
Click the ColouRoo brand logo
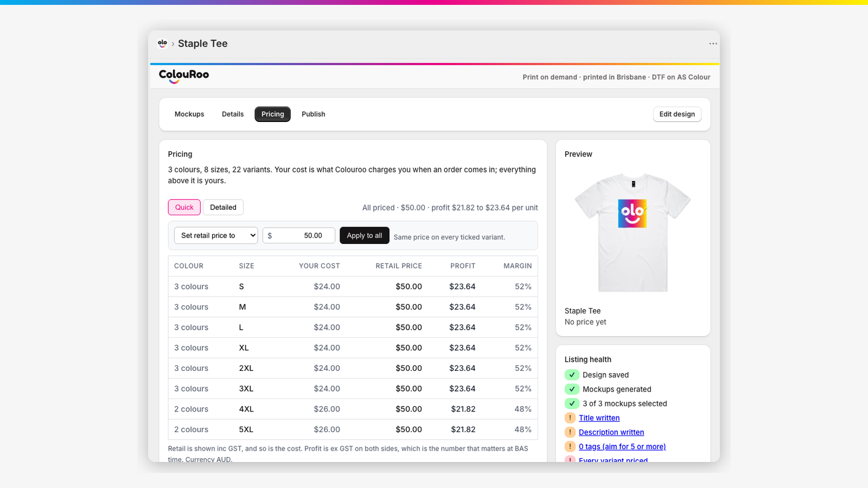tap(184, 76)
